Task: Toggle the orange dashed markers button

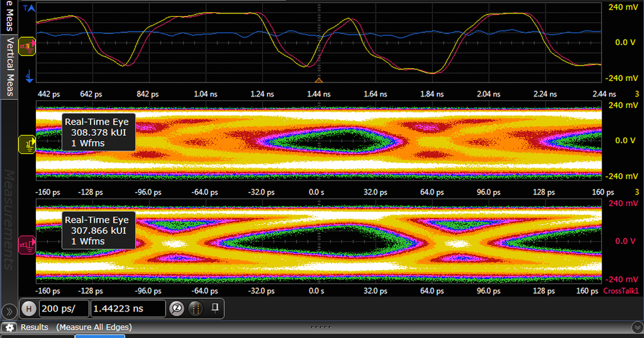Action: pyautogui.click(x=195, y=309)
